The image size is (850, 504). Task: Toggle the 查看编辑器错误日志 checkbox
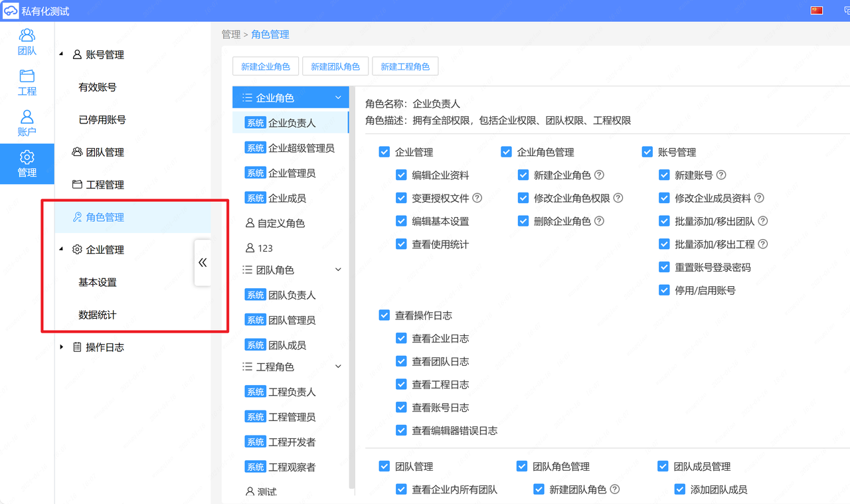pyautogui.click(x=401, y=430)
